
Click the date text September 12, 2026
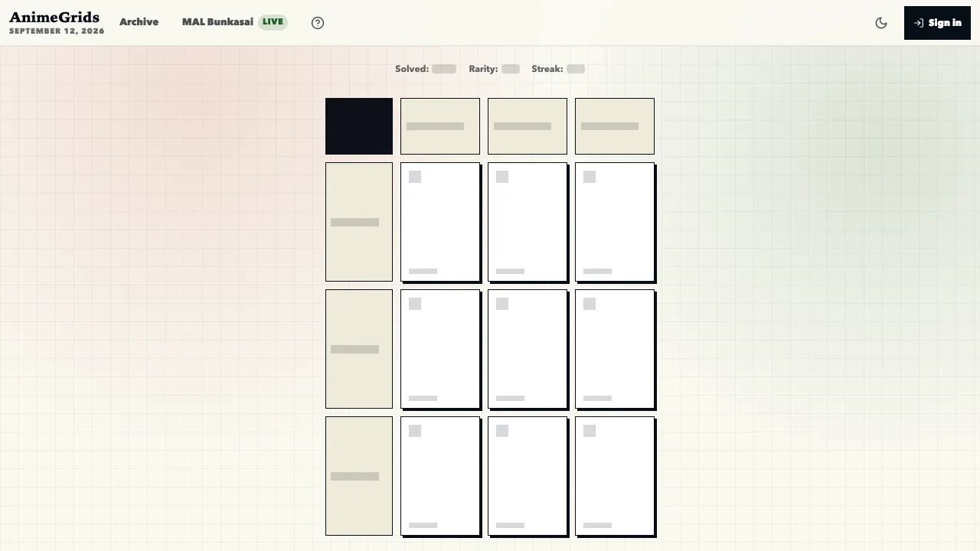[x=57, y=31]
